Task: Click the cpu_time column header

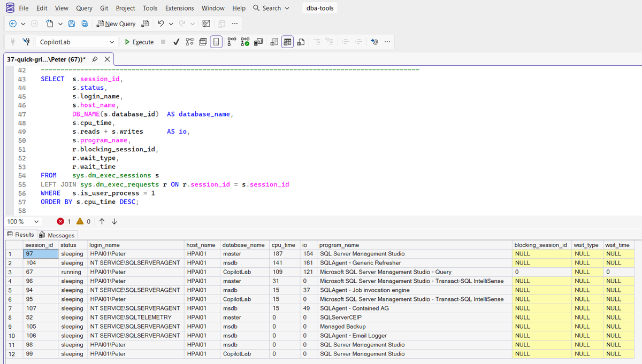Action: pos(285,245)
